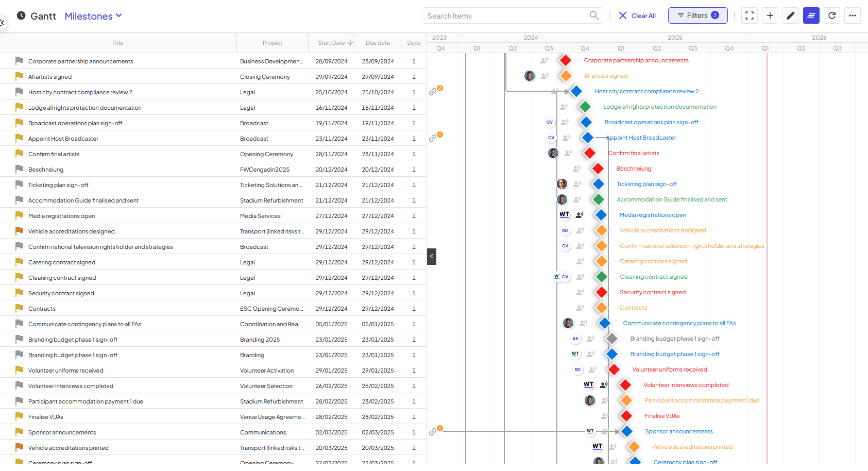The width and height of the screenshot is (868, 471).
Task: Click the Clear All button
Action: click(x=637, y=16)
